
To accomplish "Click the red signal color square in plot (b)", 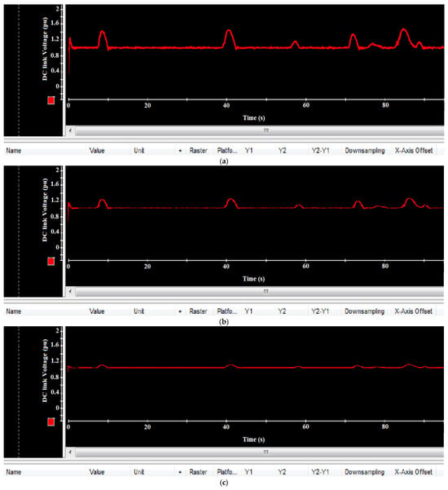I will coord(51,261).
